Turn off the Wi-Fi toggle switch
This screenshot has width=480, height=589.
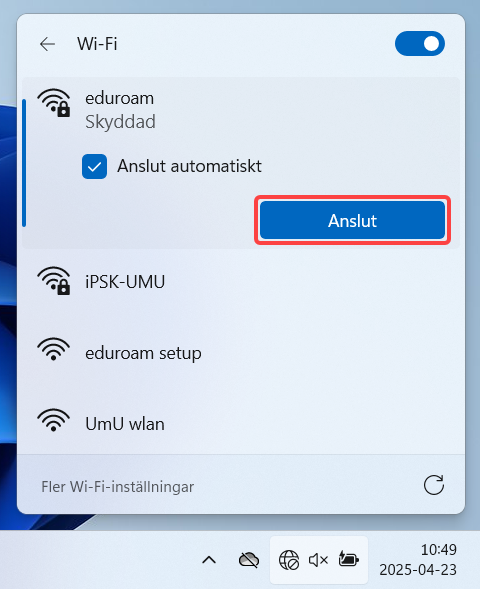(x=420, y=44)
